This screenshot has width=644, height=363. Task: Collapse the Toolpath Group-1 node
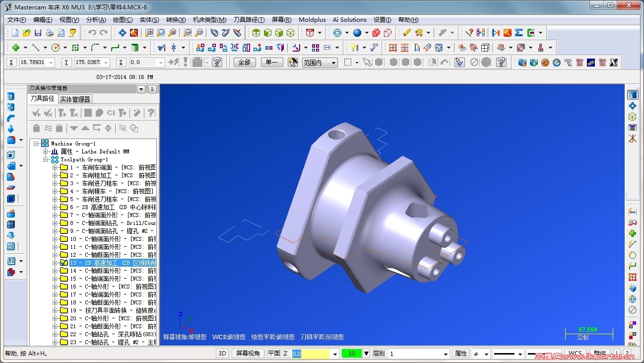point(46,159)
